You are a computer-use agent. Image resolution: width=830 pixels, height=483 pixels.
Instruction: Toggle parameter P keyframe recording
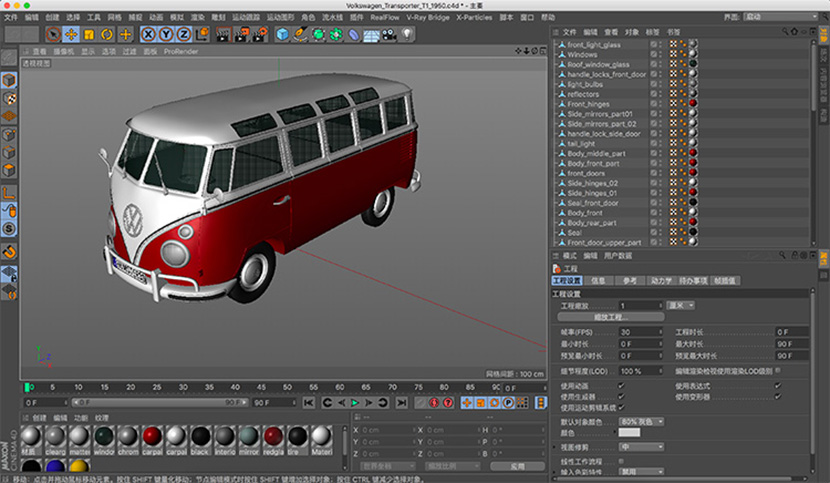508,403
